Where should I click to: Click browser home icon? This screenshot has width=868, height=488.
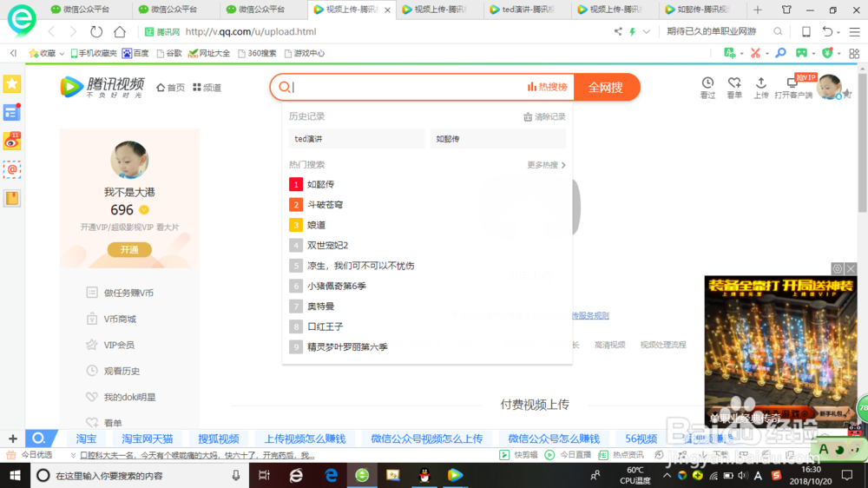120,31
